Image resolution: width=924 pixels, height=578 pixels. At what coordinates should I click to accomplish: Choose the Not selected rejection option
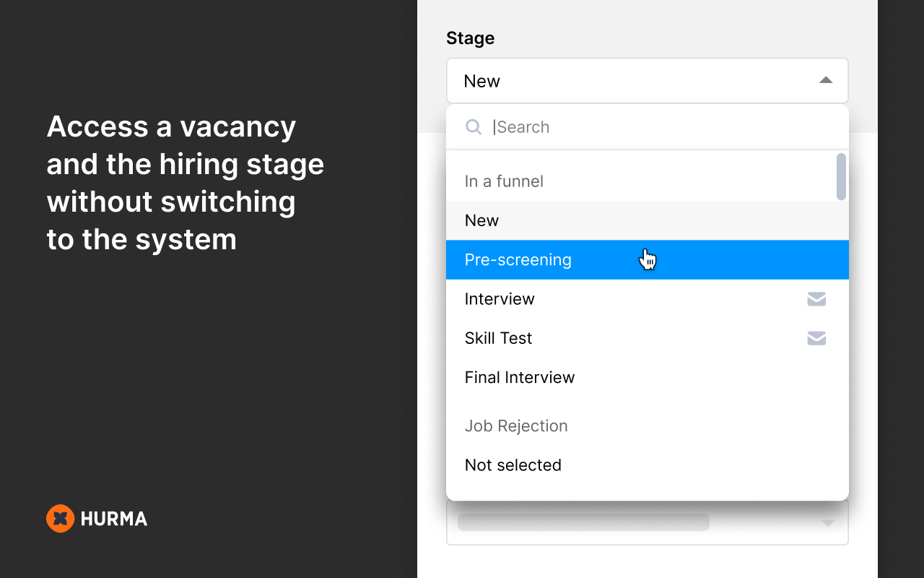pyautogui.click(x=648, y=465)
